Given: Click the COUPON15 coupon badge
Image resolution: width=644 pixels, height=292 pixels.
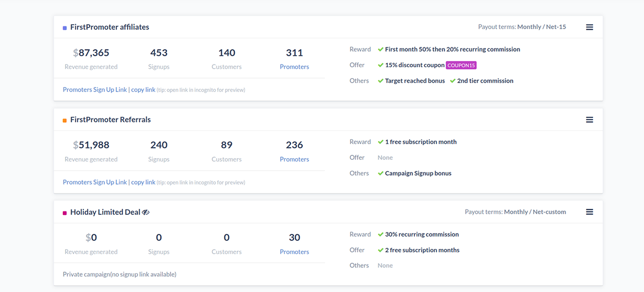Looking at the screenshot, I should (x=461, y=65).
